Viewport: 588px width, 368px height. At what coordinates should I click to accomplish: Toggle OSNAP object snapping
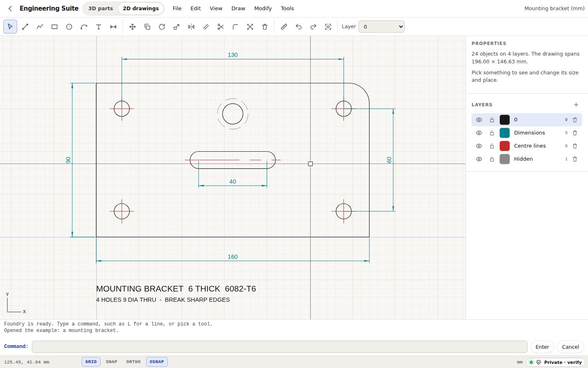pyautogui.click(x=157, y=362)
